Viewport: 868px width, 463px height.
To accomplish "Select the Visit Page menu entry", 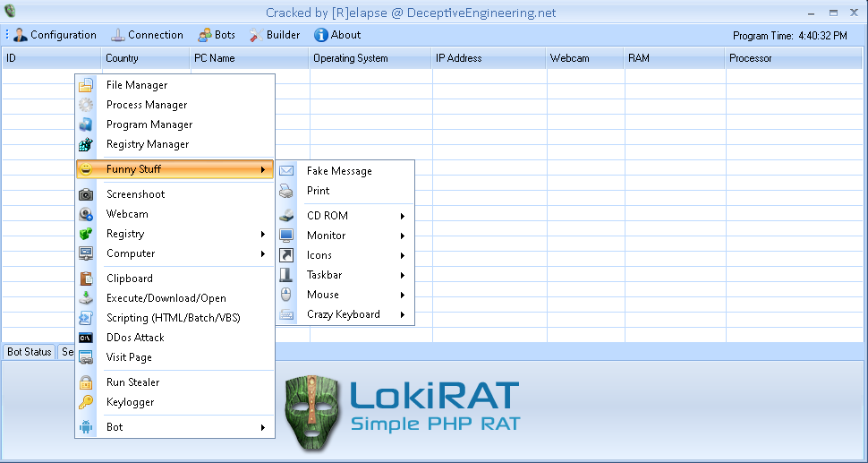I will click(x=129, y=357).
